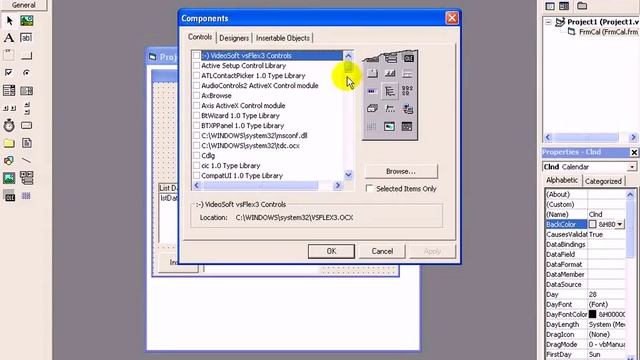Image resolution: width=640 pixels, height=360 pixels.
Task: Select the ComboBox control tool
Action: [x=9, y=90]
